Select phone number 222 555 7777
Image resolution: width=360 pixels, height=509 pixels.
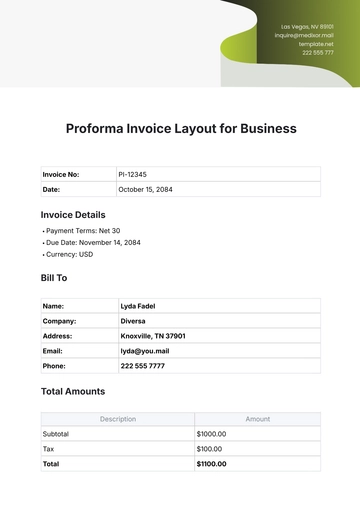[x=143, y=366]
